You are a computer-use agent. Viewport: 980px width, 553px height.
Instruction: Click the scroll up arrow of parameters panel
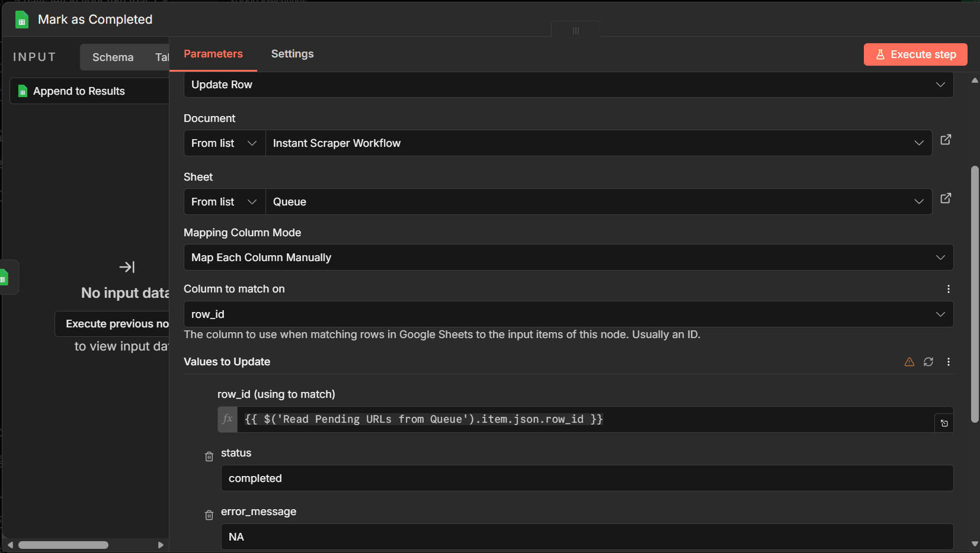975,81
